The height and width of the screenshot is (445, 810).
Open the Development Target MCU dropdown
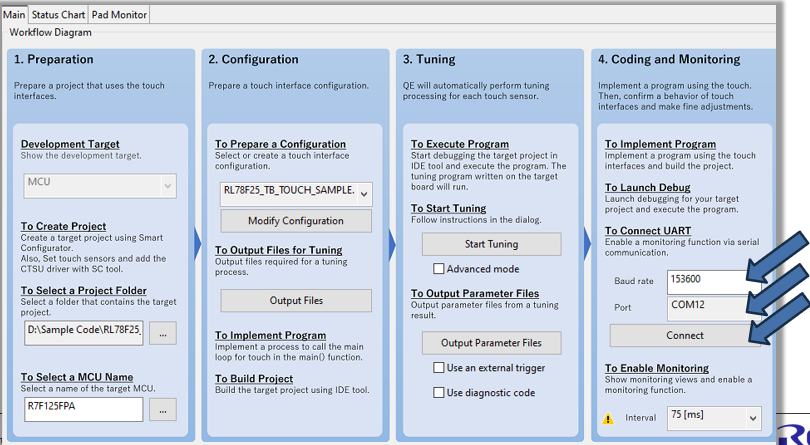(x=99, y=184)
